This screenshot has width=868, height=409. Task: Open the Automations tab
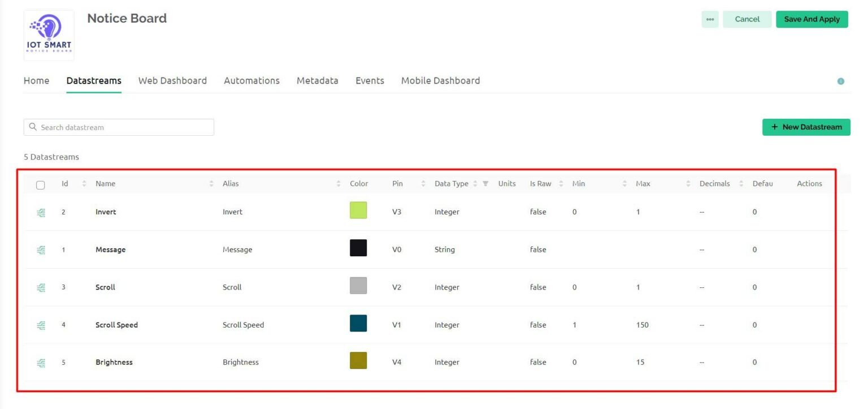[x=251, y=81]
